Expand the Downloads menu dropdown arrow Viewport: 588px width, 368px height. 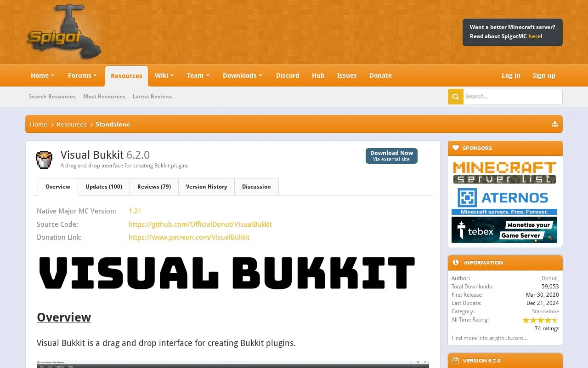[x=260, y=76]
